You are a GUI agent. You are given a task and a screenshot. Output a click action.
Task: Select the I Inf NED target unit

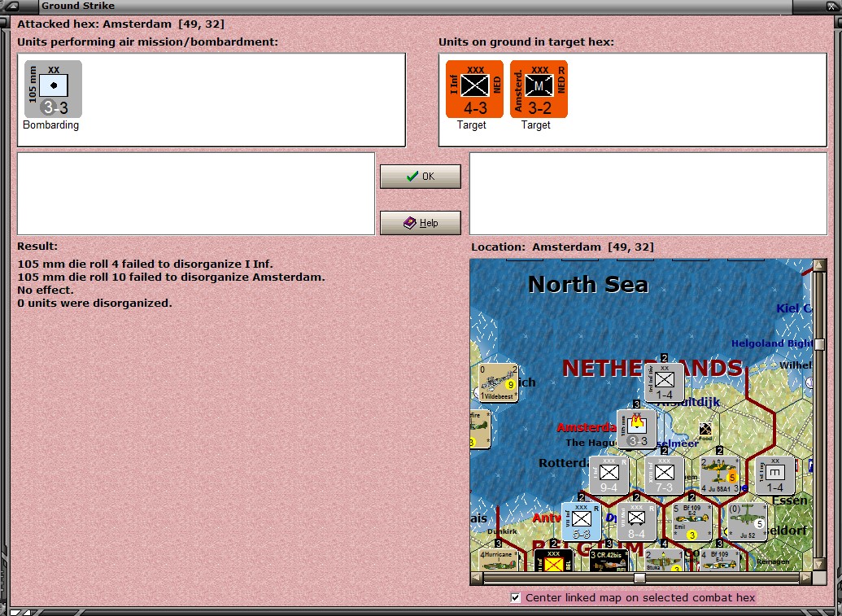[474, 89]
